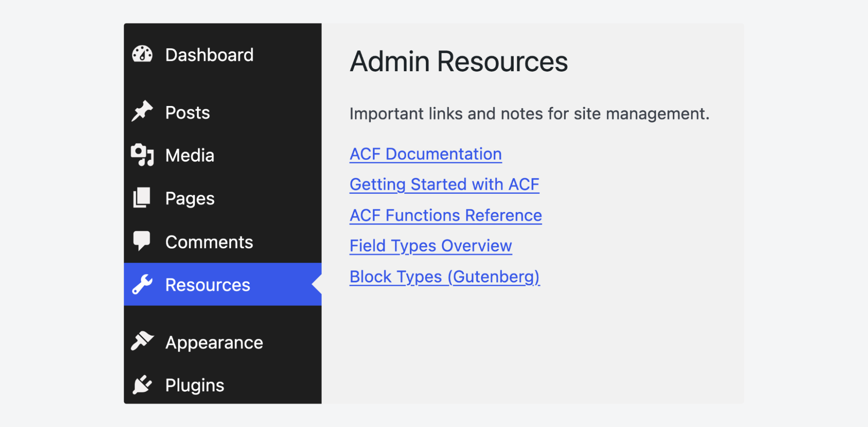868x427 pixels.
Task: Select the Posts pushpin icon
Action: pyautogui.click(x=142, y=112)
